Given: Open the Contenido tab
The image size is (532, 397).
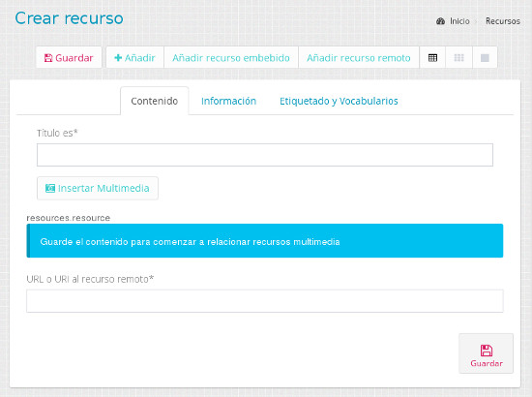Looking at the screenshot, I should (155, 101).
